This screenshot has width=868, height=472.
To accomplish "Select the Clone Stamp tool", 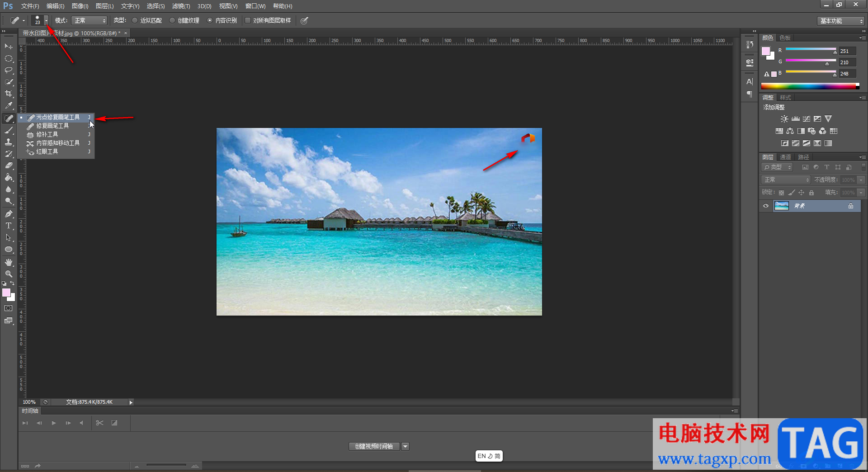I will (x=9, y=142).
